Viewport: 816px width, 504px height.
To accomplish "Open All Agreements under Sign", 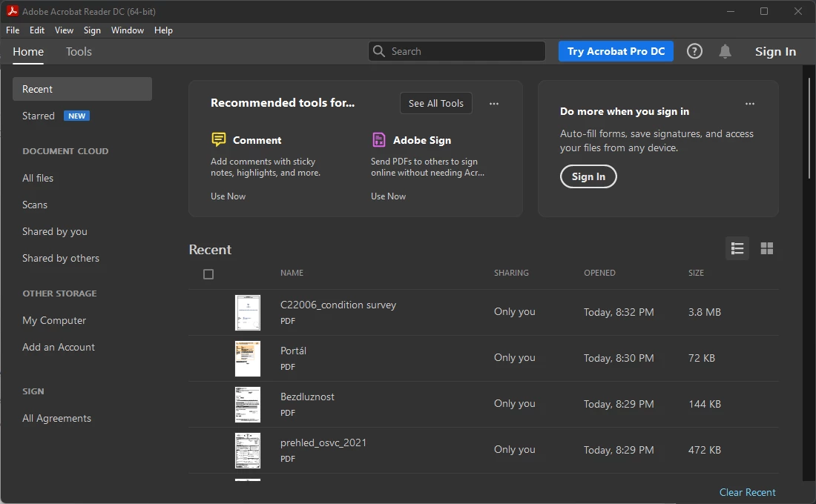I will (56, 418).
